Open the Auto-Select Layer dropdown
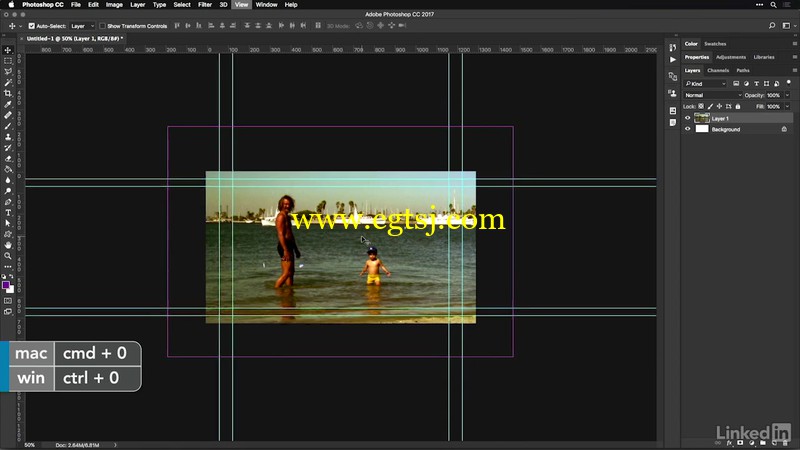Viewport: 800px width, 450px height. (82, 26)
